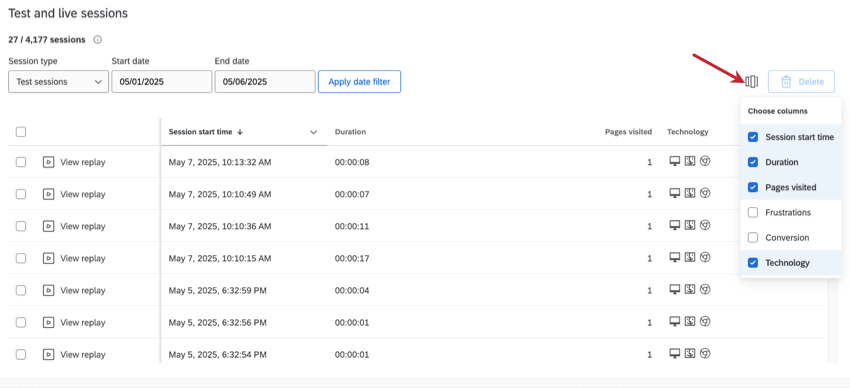Screen dimensions: 850x388
Task: Click Chrome browser icon in 6:32:56 PM row
Action: [x=705, y=321]
